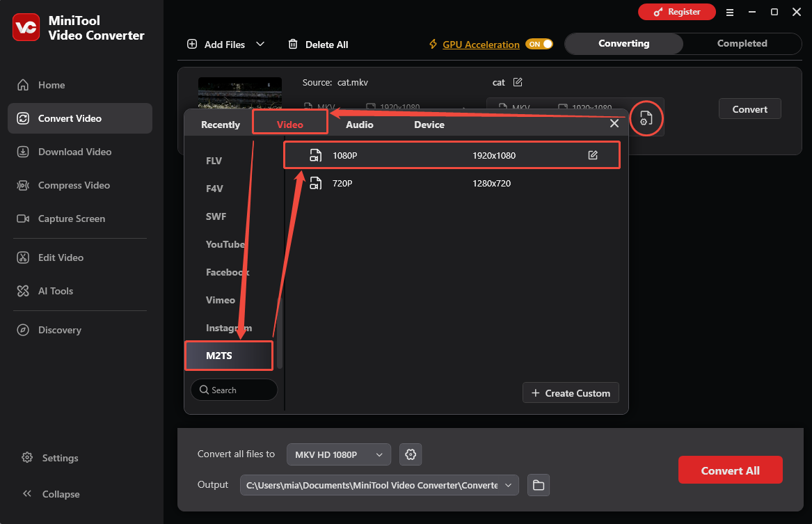Select Instagram in the format list
Image resolution: width=812 pixels, height=524 pixels.
coord(229,328)
